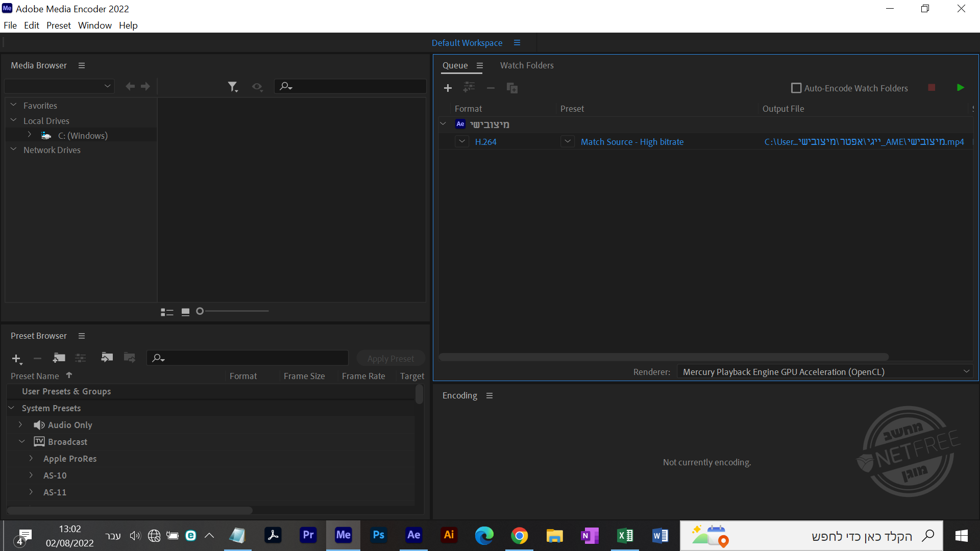Click Create New Preset plus icon

[16, 359]
